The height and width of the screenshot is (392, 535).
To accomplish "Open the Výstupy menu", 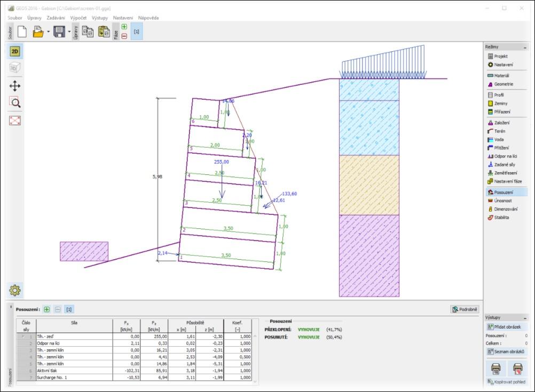I will point(100,18).
